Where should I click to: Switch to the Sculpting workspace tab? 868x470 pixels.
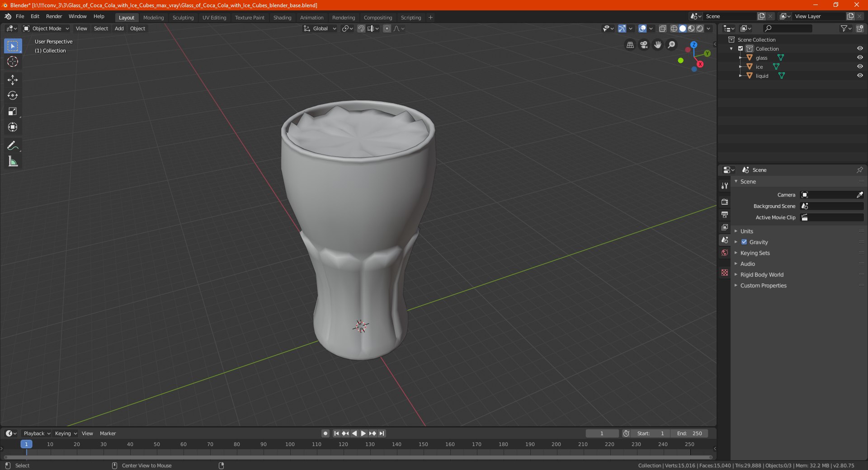pyautogui.click(x=183, y=18)
